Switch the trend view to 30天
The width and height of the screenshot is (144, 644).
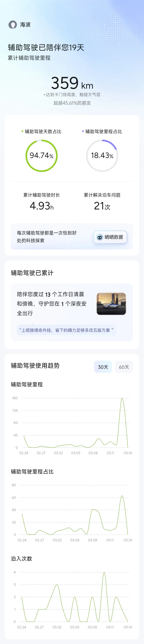[x=103, y=367]
